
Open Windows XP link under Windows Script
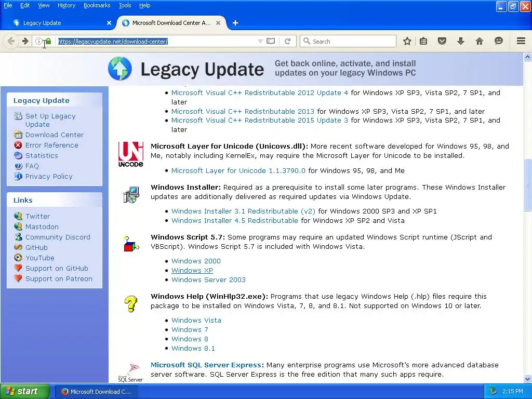[192, 270]
